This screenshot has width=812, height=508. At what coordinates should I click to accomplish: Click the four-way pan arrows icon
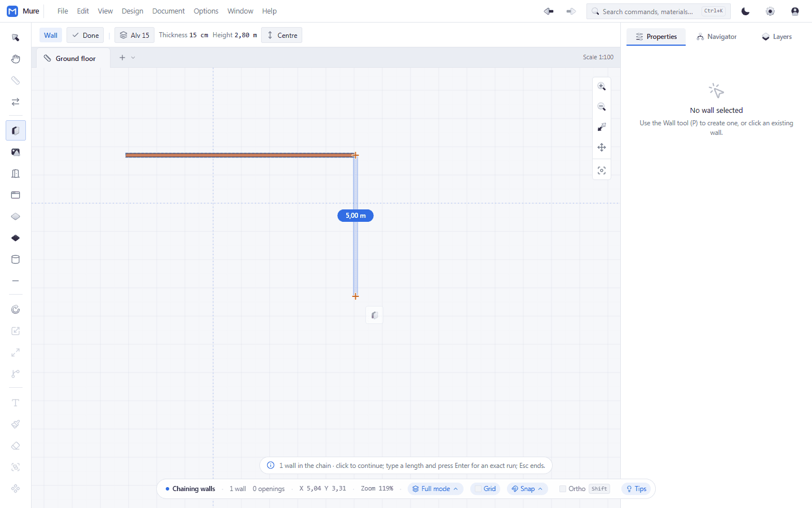(602, 147)
